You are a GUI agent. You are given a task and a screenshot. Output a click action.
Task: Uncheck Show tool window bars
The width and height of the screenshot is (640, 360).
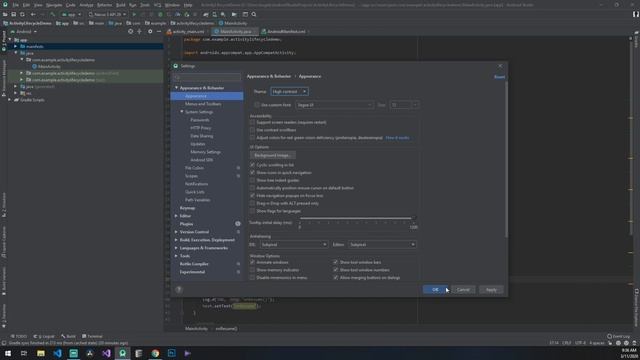click(336, 262)
